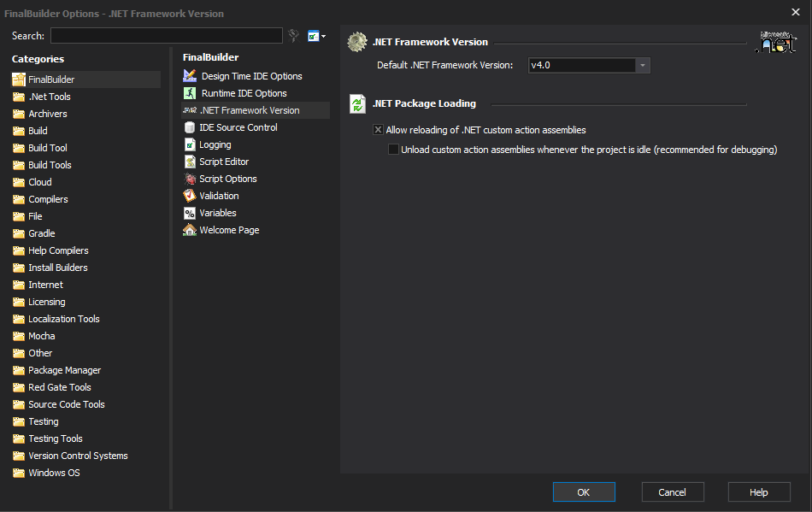Click the Archivers folder icon

19,114
